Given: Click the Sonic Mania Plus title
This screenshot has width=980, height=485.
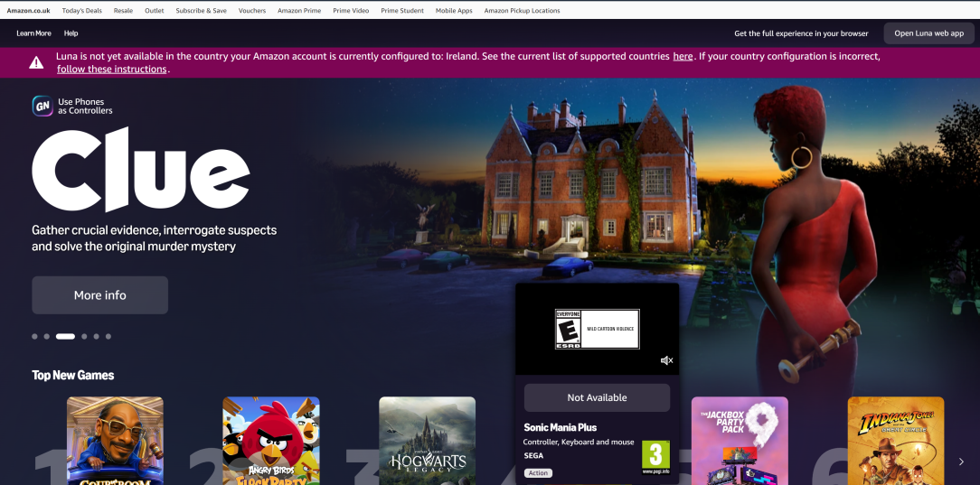Looking at the screenshot, I should coord(560,427).
